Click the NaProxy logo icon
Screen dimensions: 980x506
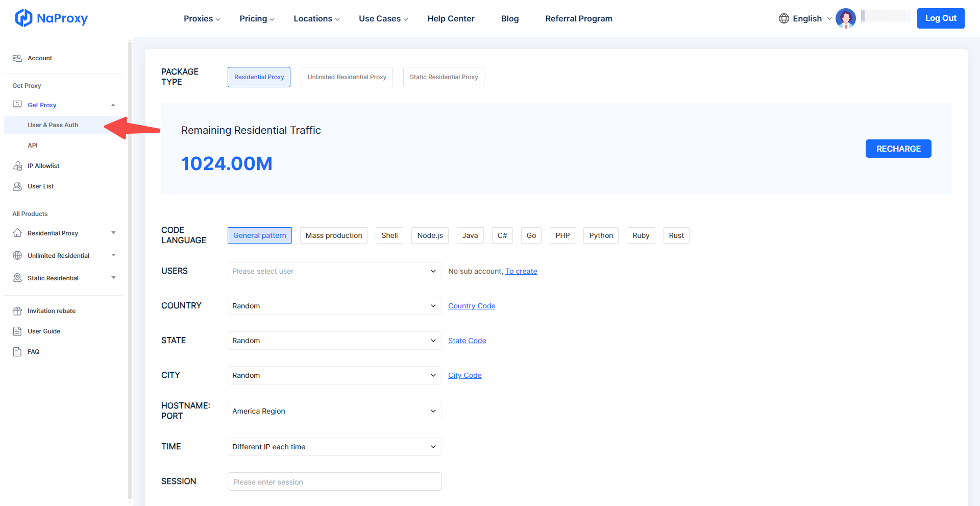[x=23, y=18]
